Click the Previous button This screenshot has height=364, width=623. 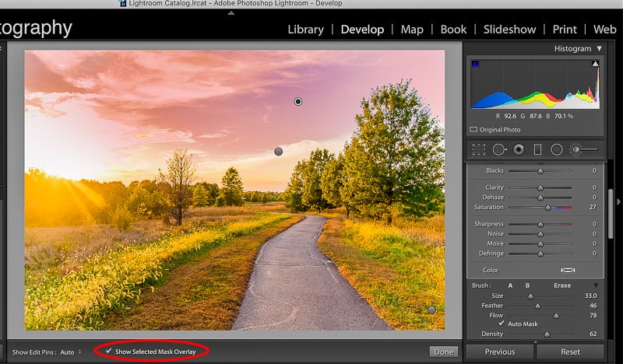pos(500,352)
